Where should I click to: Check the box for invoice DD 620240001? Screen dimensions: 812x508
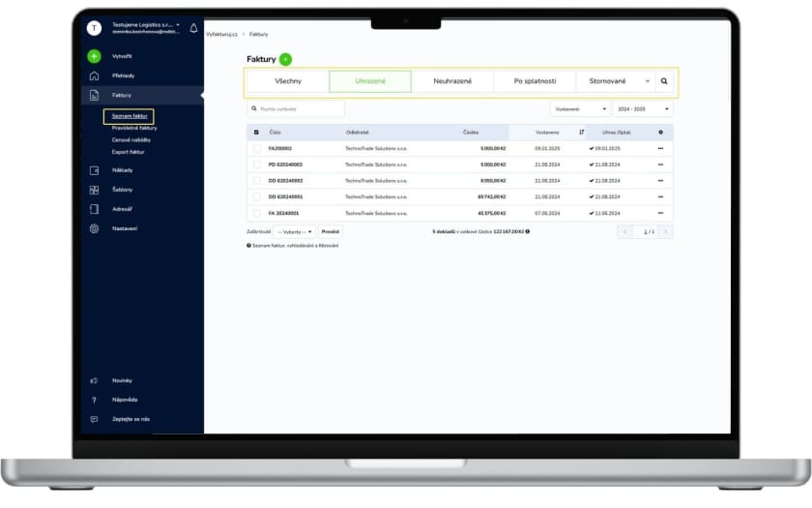tap(257, 197)
